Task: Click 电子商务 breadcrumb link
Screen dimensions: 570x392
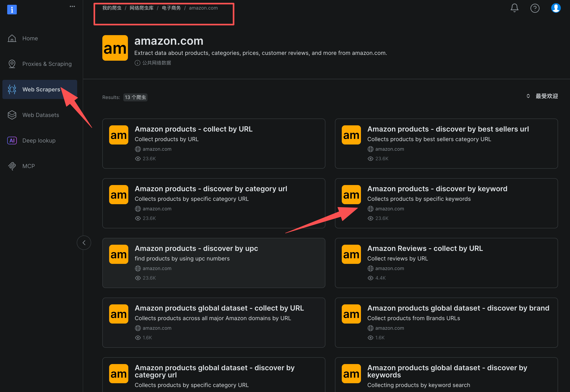Action: (x=171, y=8)
